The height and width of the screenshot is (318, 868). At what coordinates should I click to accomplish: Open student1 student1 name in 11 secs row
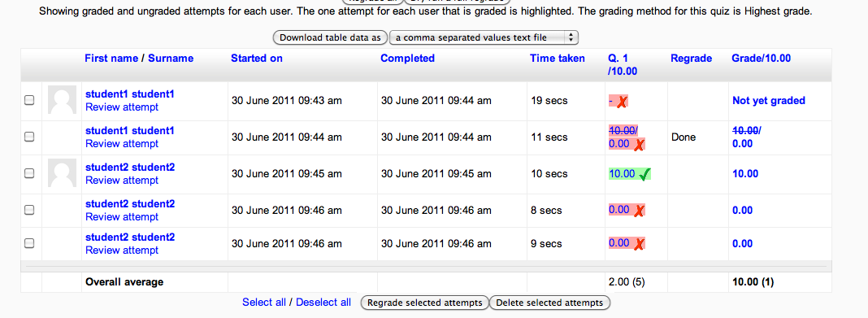pyautogui.click(x=129, y=131)
